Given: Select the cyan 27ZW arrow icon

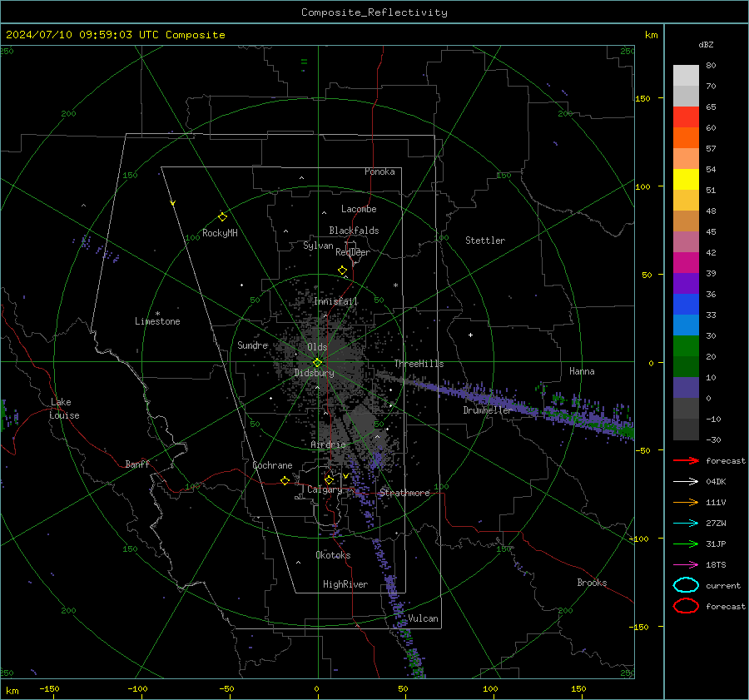Looking at the screenshot, I should (686, 524).
